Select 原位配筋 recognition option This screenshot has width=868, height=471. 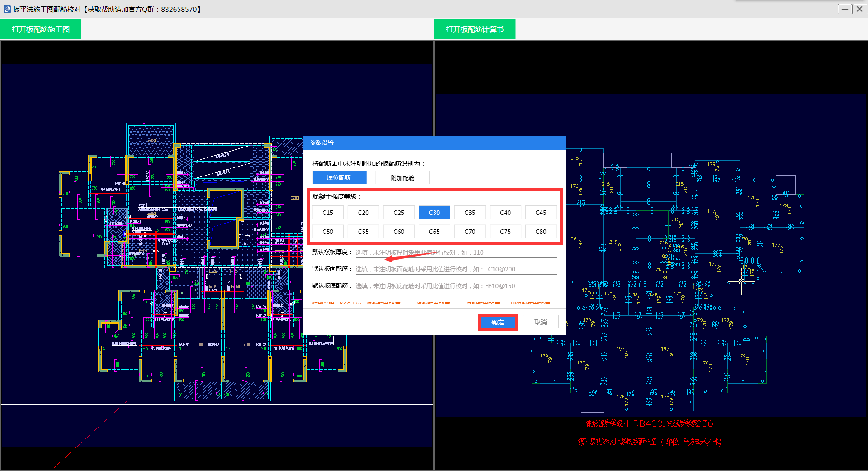pyautogui.click(x=339, y=177)
